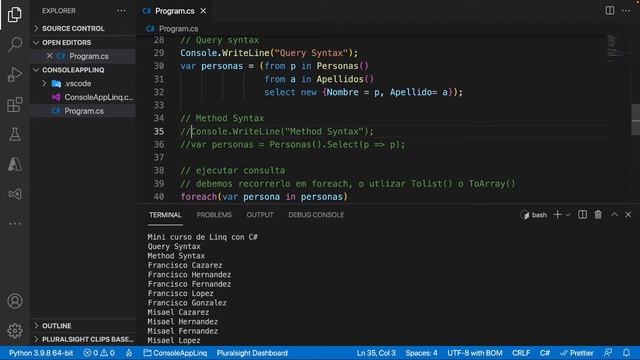Click line number 35 in gutter

tap(159, 131)
